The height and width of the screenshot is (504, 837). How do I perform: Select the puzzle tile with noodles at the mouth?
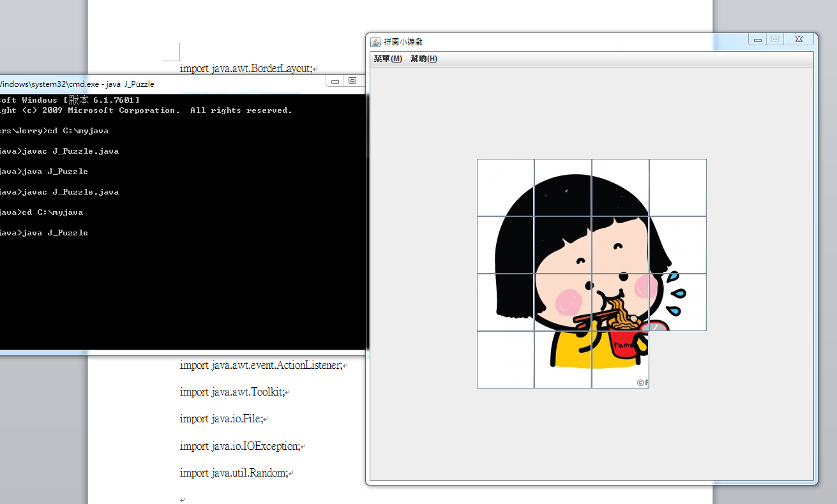621,302
